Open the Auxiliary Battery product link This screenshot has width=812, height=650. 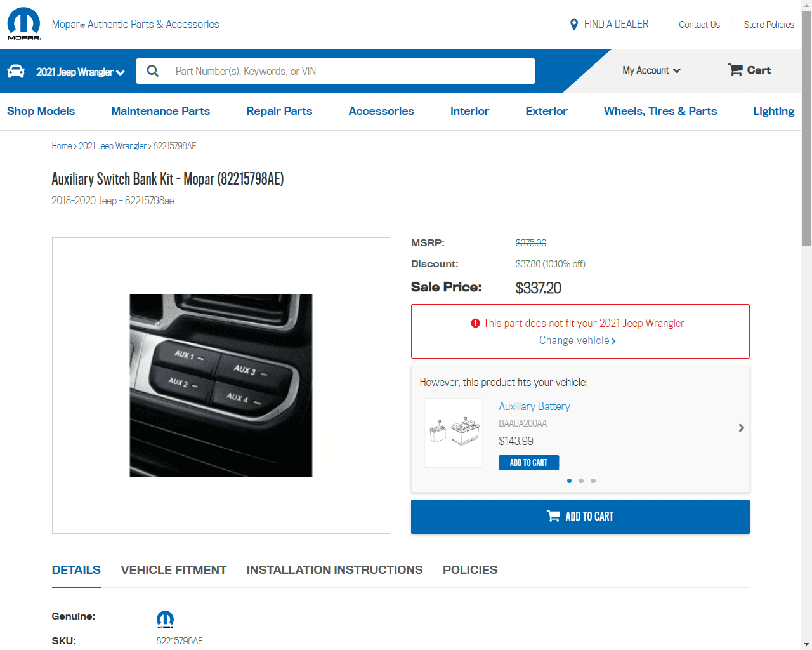534,406
